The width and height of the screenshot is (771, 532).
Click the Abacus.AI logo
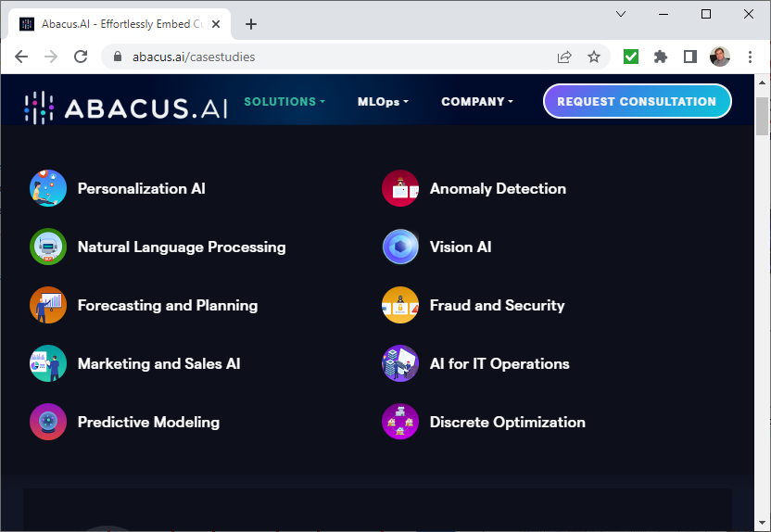[x=126, y=108]
